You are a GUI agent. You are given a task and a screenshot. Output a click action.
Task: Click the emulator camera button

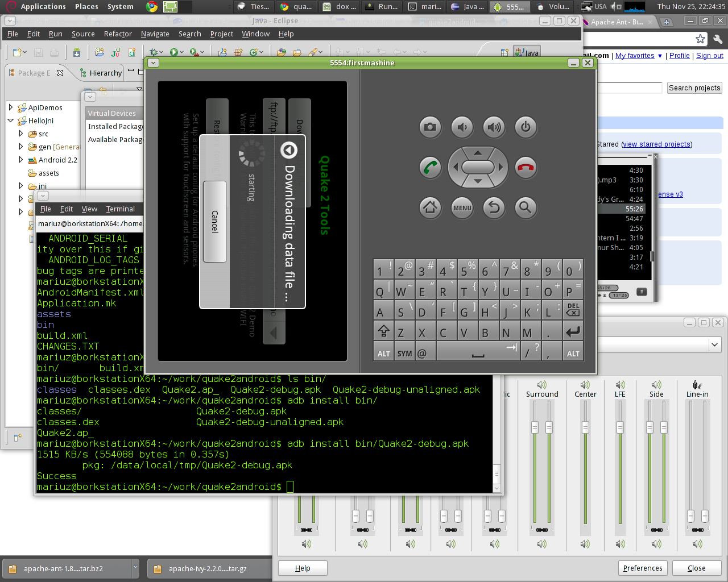430,127
